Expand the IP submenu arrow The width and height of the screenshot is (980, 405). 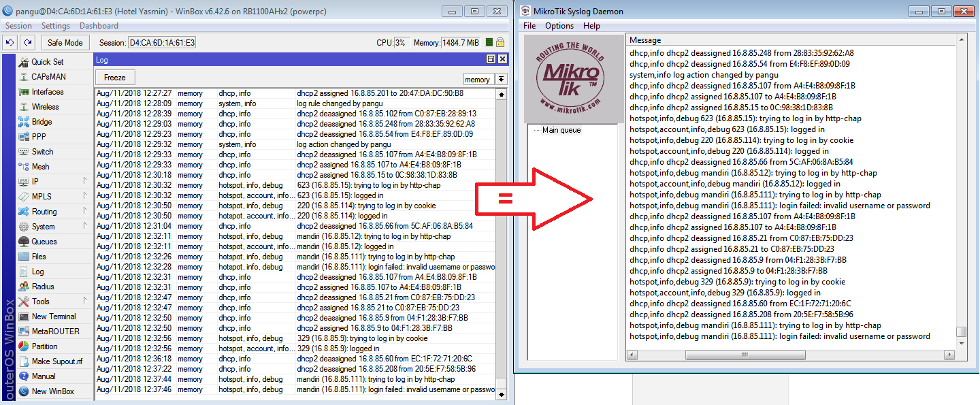(86, 181)
